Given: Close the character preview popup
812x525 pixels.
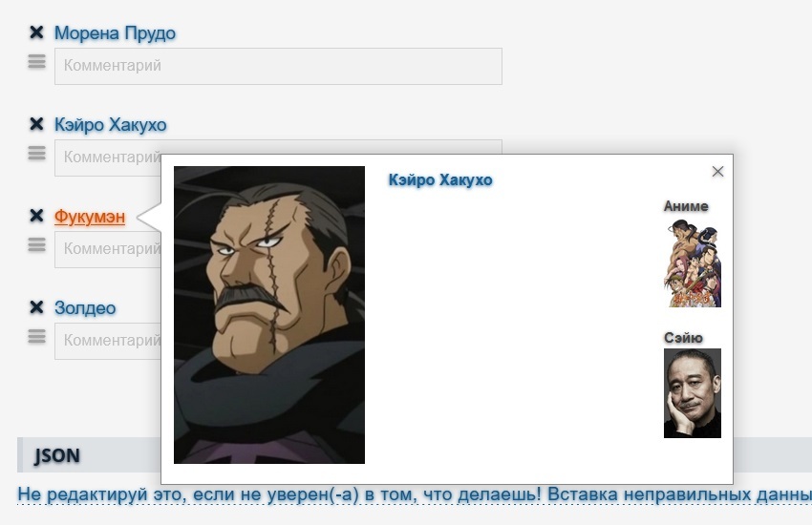Looking at the screenshot, I should pyautogui.click(x=717, y=171).
